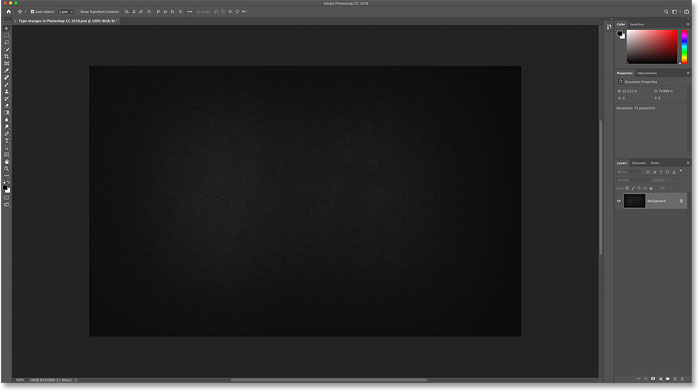Select the Eraser tool
700x392 pixels.
click(x=7, y=106)
